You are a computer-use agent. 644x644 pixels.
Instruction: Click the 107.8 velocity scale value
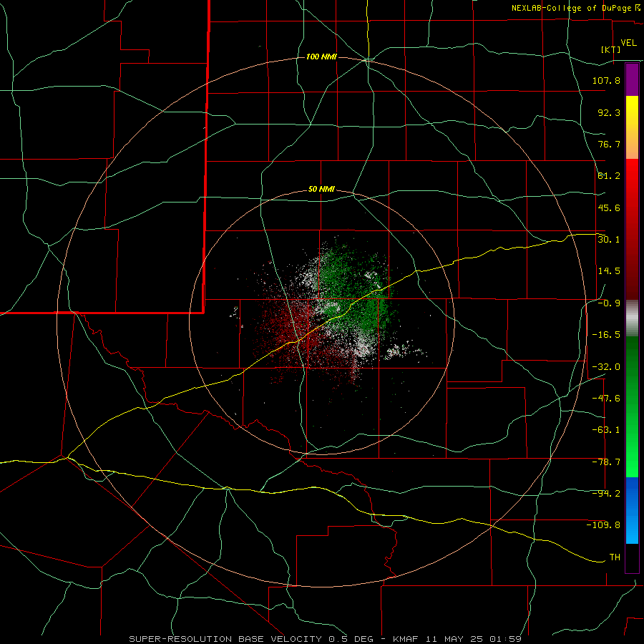tap(606, 80)
